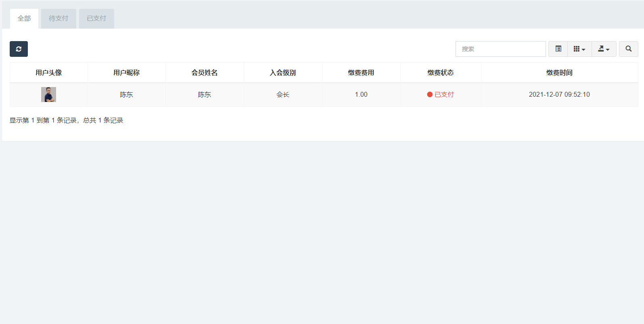The height and width of the screenshot is (324, 644).
Task: Click the red 已支付 status label
Action: point(441,95)
